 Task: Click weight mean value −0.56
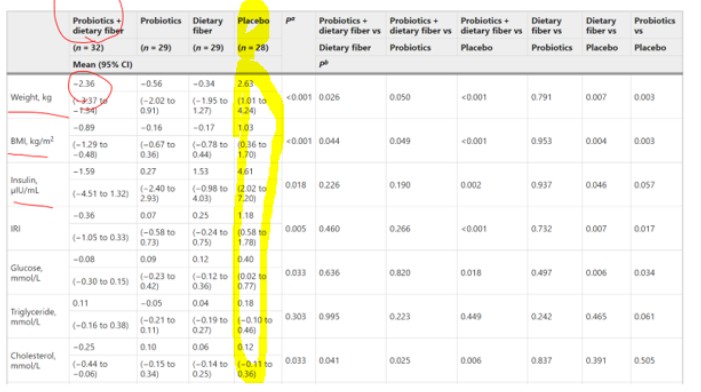[151, 84]
